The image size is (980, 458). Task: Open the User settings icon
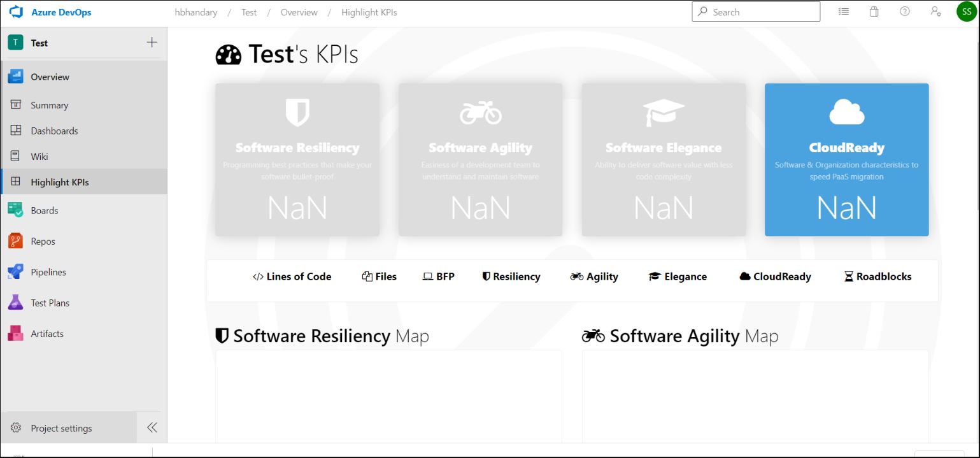pos(935,11)
